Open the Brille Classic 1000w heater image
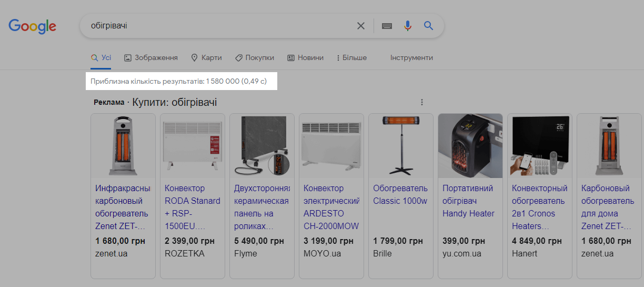Viewport: 644px width, 287px height. tap(401, 145)
